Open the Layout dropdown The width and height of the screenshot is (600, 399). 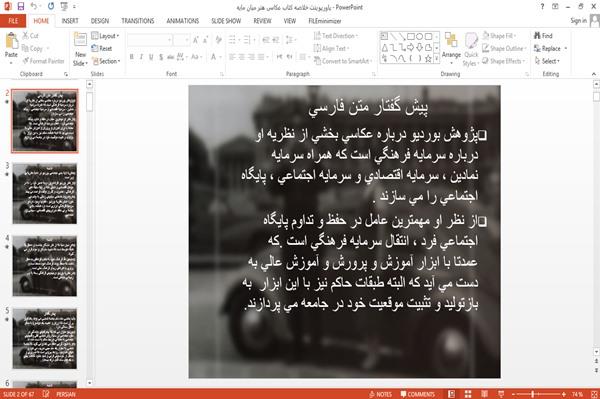(x=105, y=36)
